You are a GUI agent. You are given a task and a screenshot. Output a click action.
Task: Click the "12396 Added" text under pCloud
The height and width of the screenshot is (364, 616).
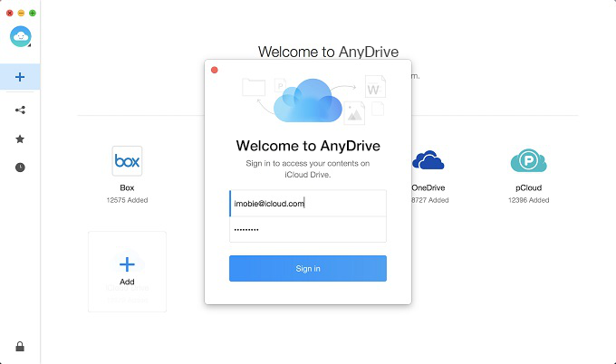pos(528,200)
